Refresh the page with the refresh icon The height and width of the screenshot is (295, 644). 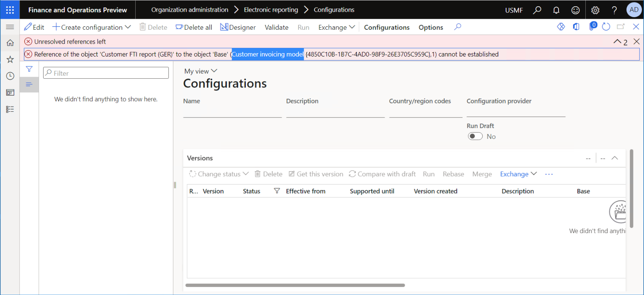(x=606, y=26)
